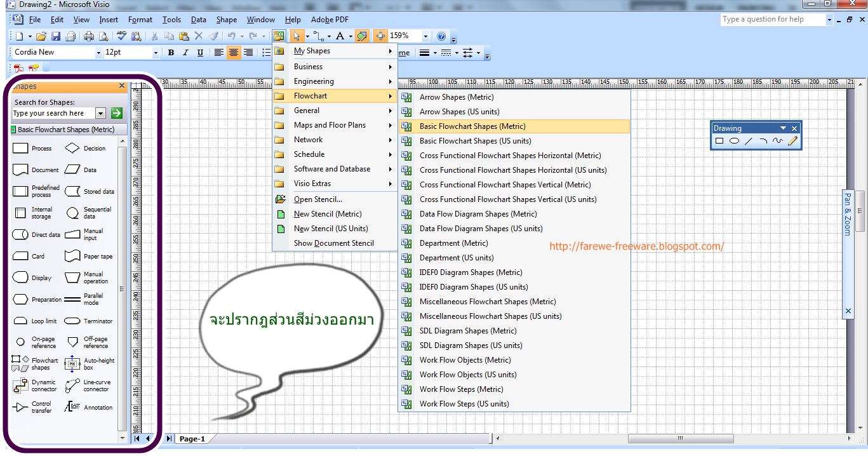Click the Undo arrow icon
This screenshot has width=868, height=456.
pyautogui.click(x=232, y=36)
